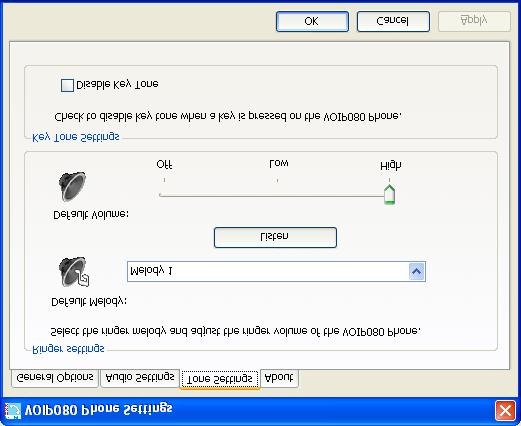The height and width of the screenshot is (426, 521).
Task: Click the Melody 1 combo box field
Action: pyautogui.click(x=276, y=271)
